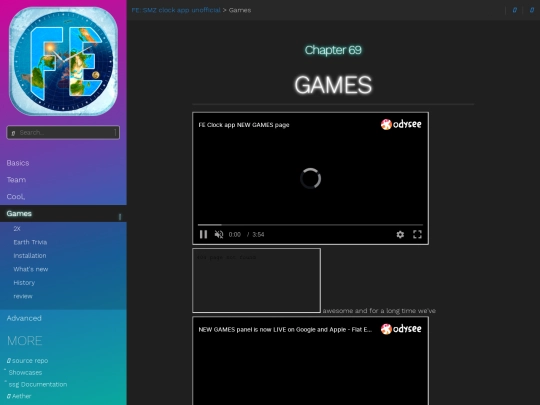
Task: Click the FE clock app logo
Action: [x=63, y=61]
